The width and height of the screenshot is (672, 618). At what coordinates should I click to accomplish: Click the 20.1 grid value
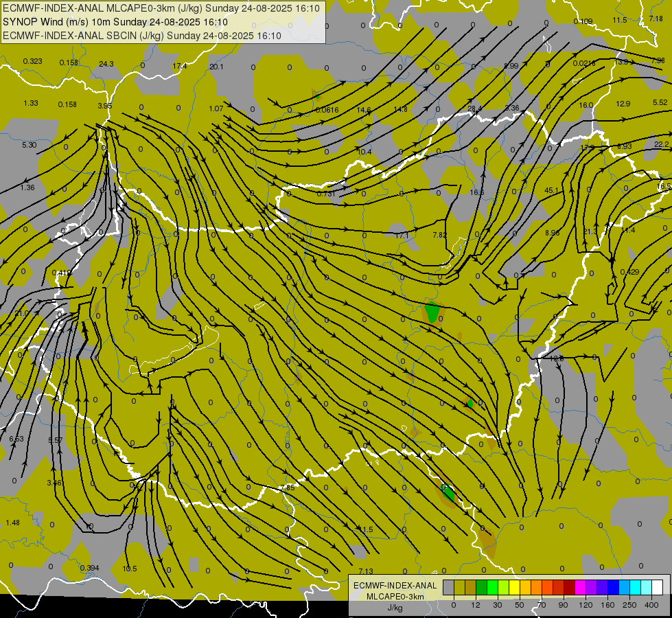tap(216, 67)
